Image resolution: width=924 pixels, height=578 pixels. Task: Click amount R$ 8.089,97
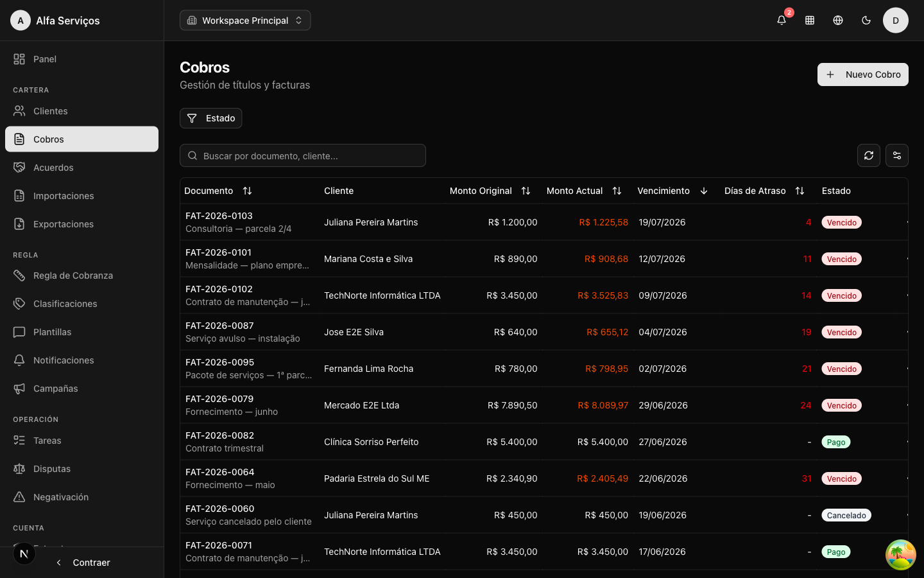(603, 405)
